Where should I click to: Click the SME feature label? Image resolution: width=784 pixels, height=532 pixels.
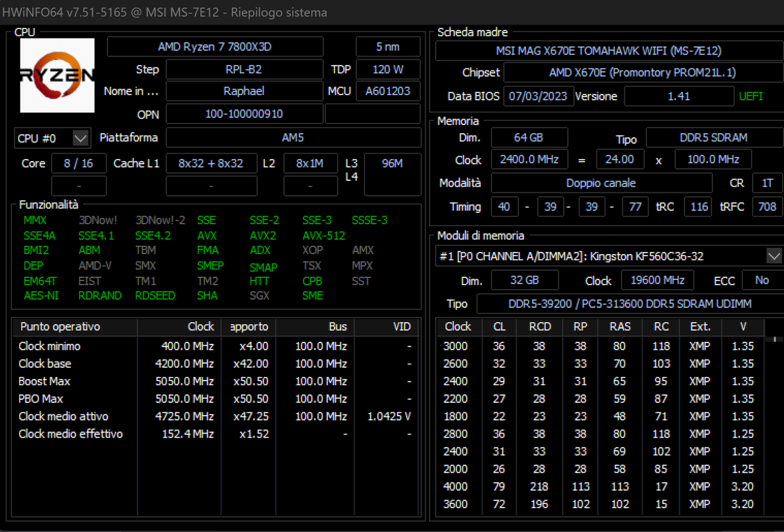point(313,295)
